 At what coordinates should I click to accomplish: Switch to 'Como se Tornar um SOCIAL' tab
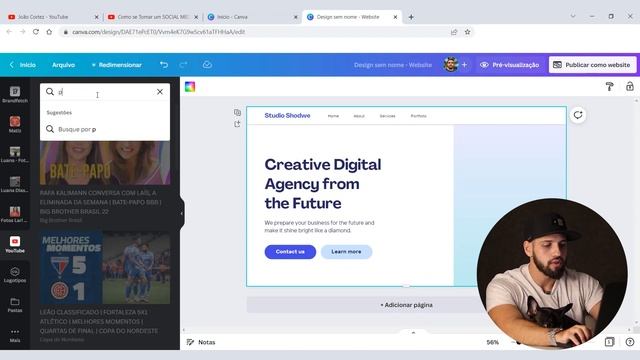(x=153, y=17)
